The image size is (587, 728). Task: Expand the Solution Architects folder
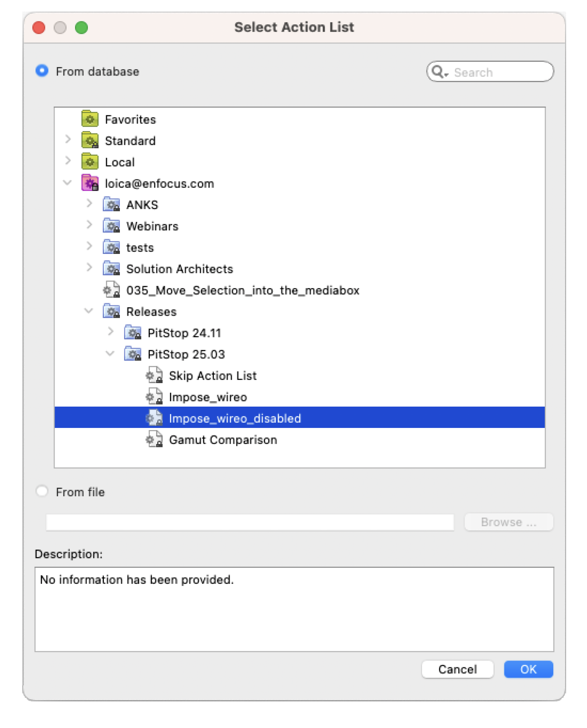pos(89,267)
